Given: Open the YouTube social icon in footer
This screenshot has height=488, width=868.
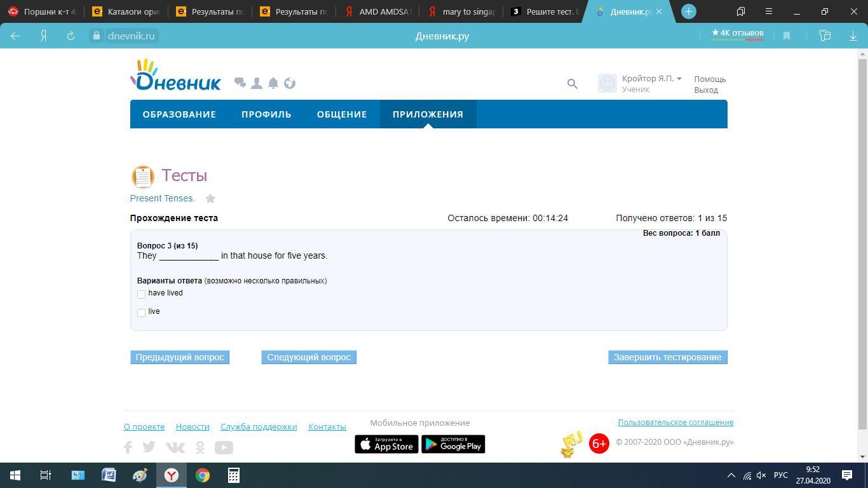Looking at the screenshot, I should (x=224, y=447).
